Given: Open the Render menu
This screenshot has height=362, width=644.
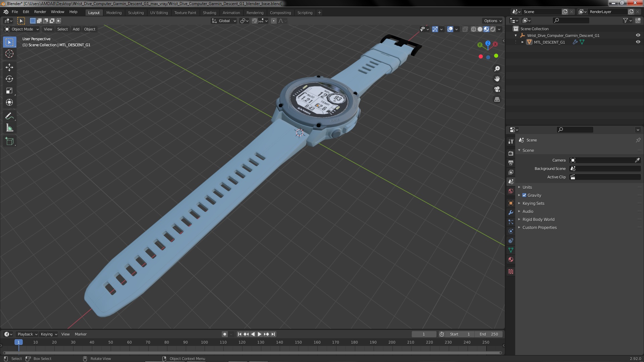Looking at the screenshot, I should coord(40,12).
